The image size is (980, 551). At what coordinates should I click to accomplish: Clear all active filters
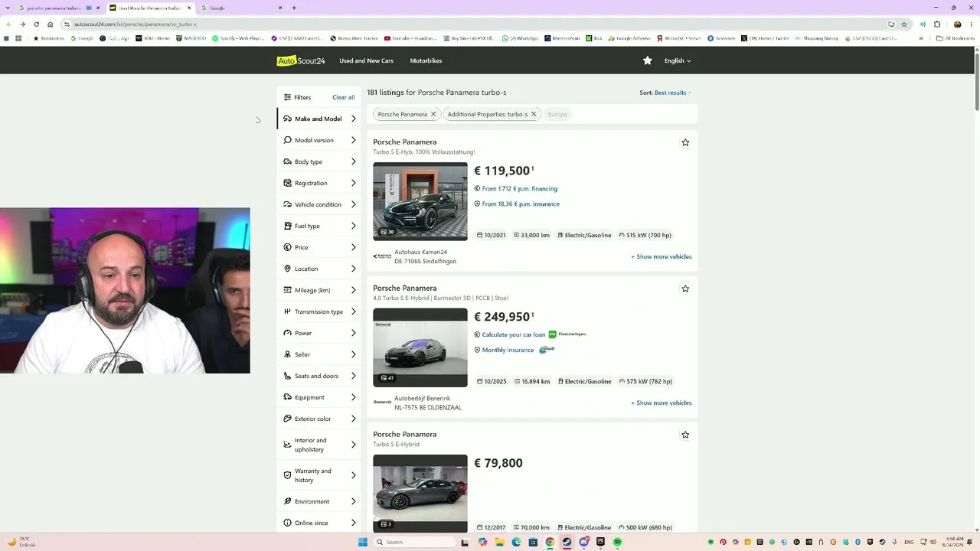point(343,97)
